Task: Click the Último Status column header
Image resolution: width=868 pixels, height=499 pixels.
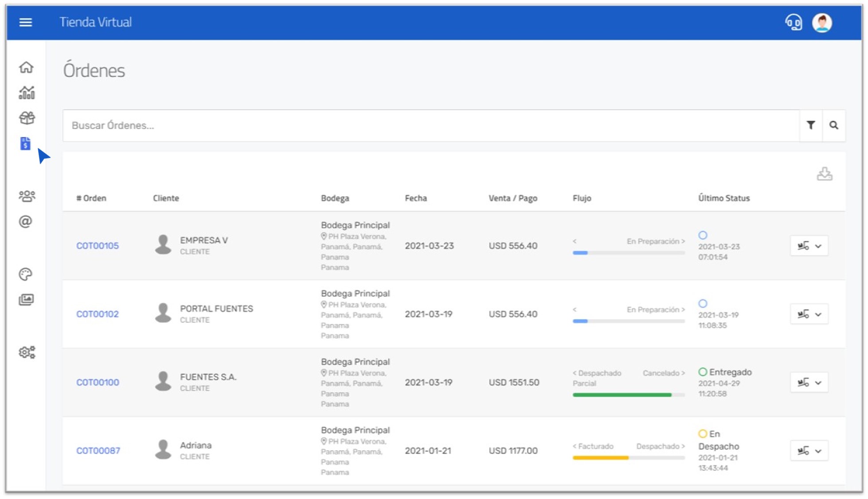Action: (724, 198)
